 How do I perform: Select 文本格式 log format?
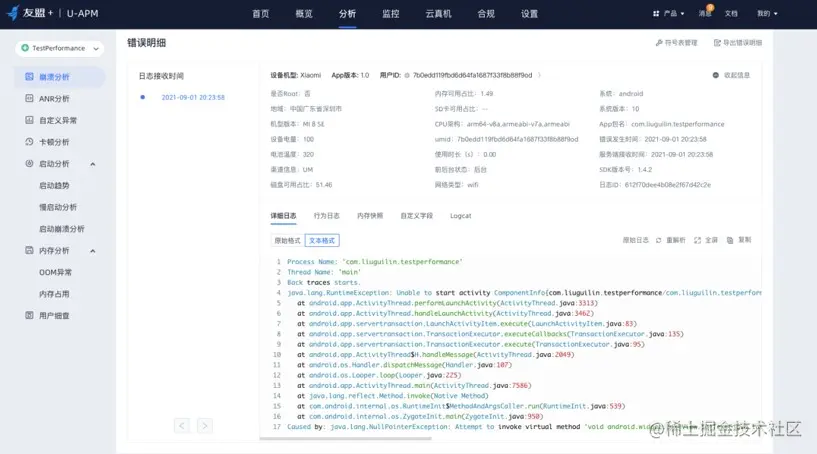322,240
